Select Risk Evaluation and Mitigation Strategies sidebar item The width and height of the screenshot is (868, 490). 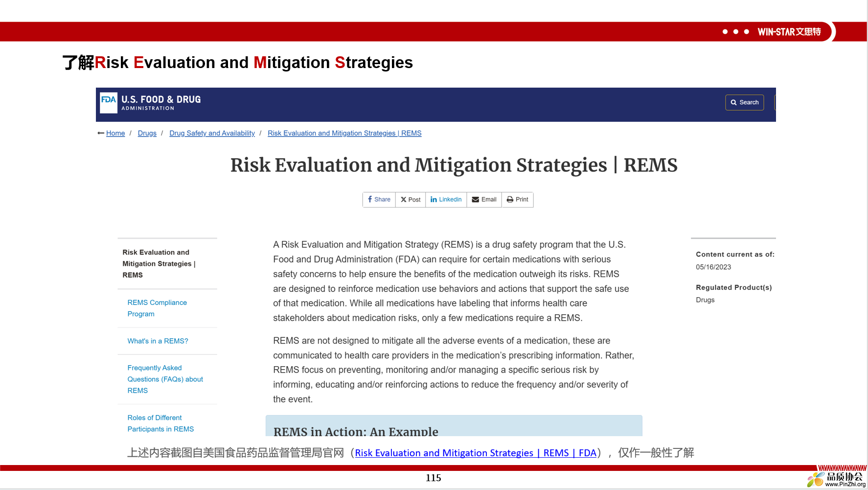tap(159, 263)
